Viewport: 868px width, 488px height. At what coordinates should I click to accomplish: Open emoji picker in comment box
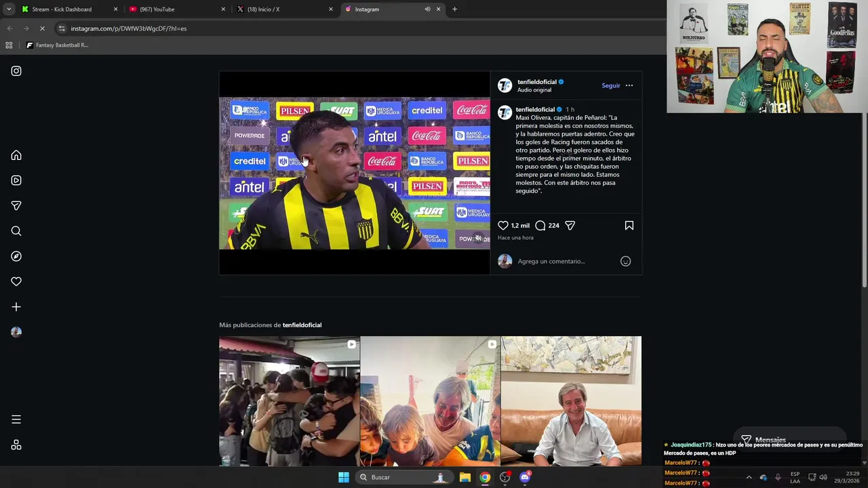625,261
